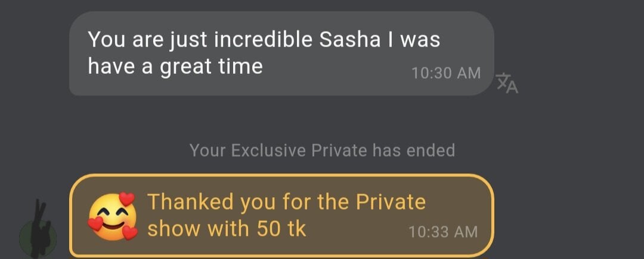This screenshot has width=644, height=259.
Task: Click the 10:33 AM timestamp
Action: 443,231
